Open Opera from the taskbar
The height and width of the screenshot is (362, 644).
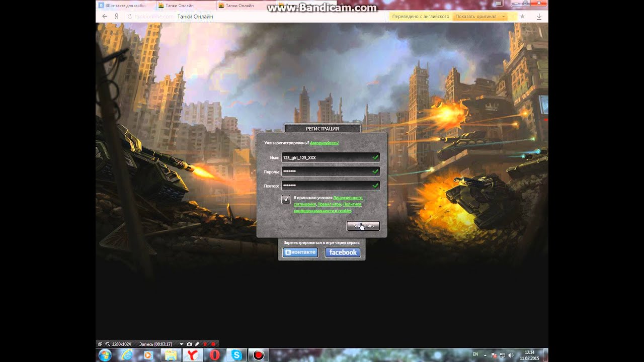[215, 355]
